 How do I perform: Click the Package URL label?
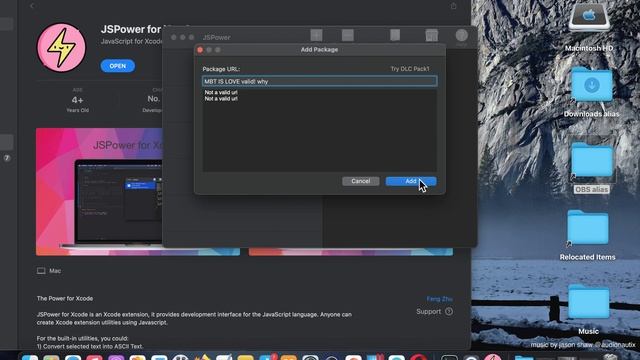[221, 69]
